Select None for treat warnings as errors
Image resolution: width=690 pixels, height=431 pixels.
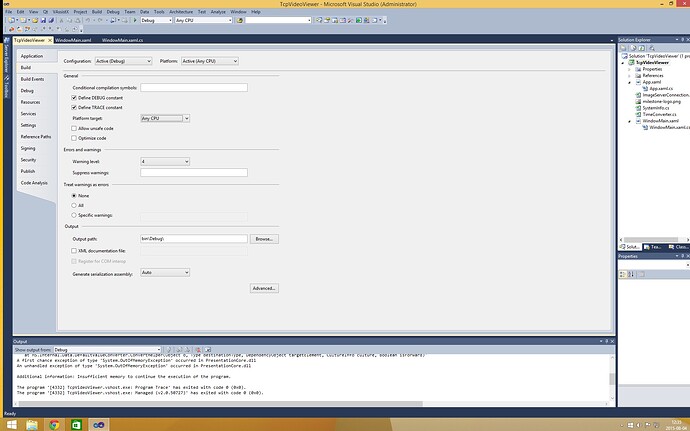[x=74, y=195]
